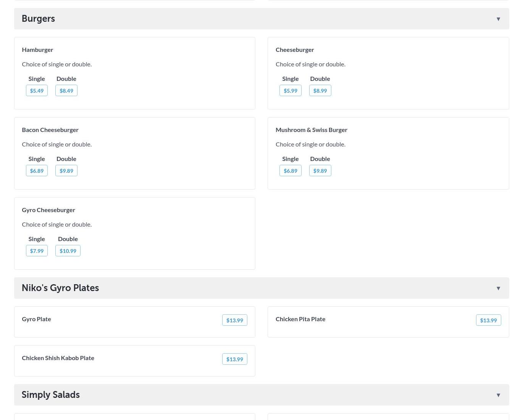This screenshot has width=523, height=420.
Task: Select Hamburger Double $8.49 price
Action: (x=66, y=91)
